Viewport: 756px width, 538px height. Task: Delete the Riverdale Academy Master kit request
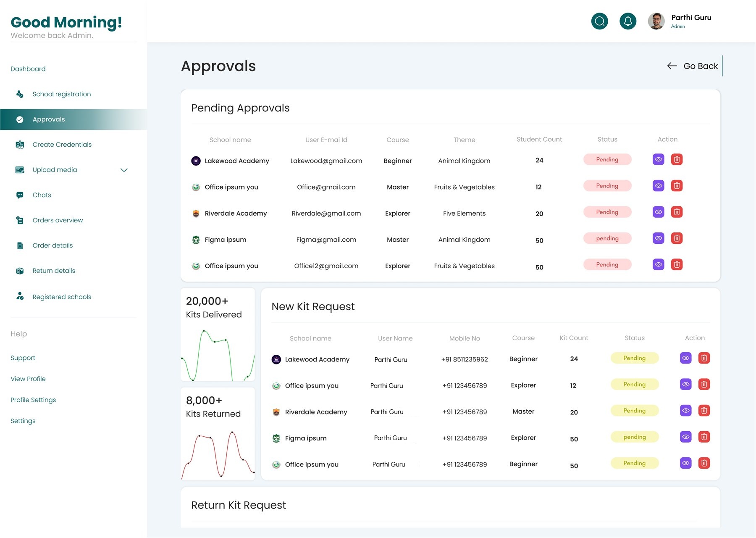pyautogui.click(x=704, y=410)
